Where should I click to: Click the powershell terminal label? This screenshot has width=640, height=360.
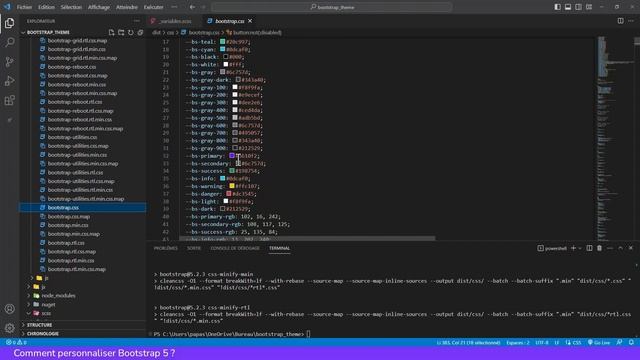[x=552, y=248]
